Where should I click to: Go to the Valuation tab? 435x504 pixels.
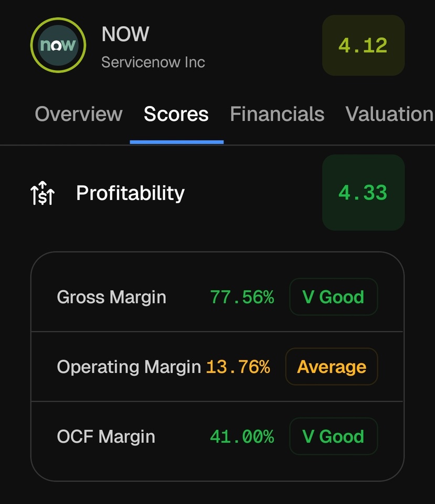pyautogui.click(x=389, y=114)
